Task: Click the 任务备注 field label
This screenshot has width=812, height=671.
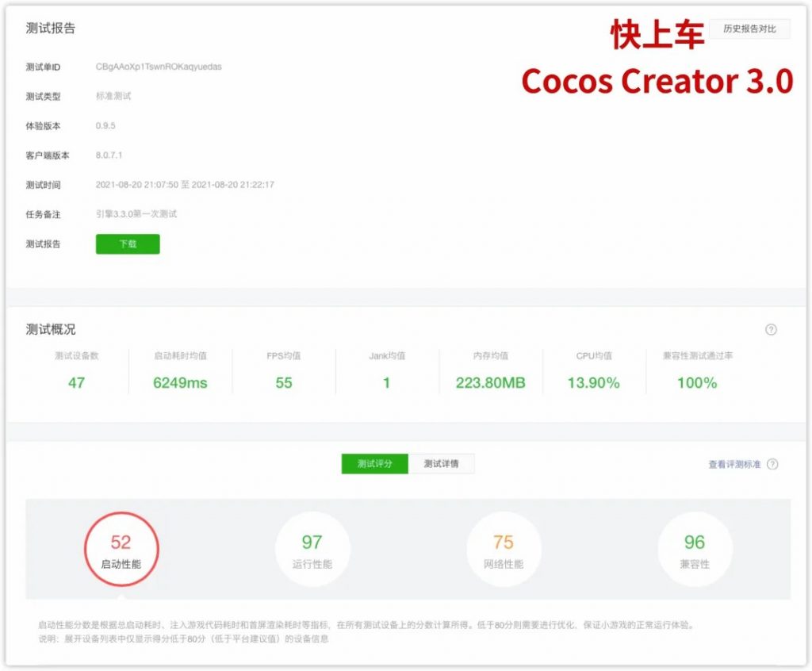Action: 43,214
